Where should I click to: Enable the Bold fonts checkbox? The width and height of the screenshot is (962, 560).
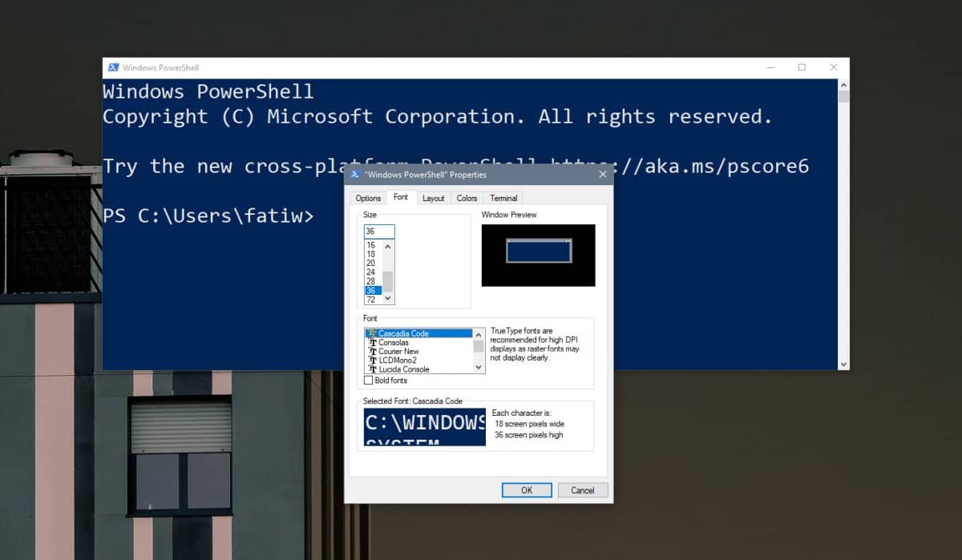pyautogui.click(x=369, y=381)
